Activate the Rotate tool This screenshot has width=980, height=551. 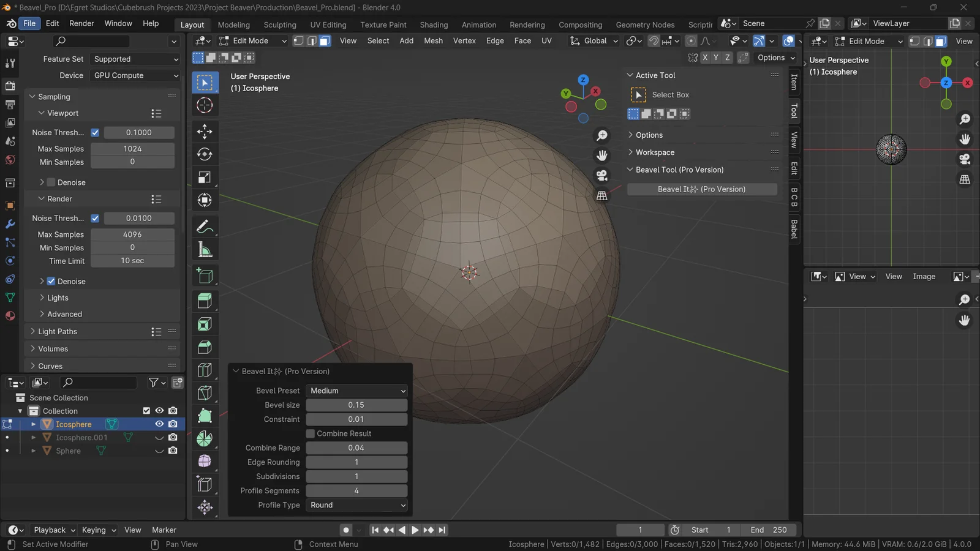[x=205, y=154]
